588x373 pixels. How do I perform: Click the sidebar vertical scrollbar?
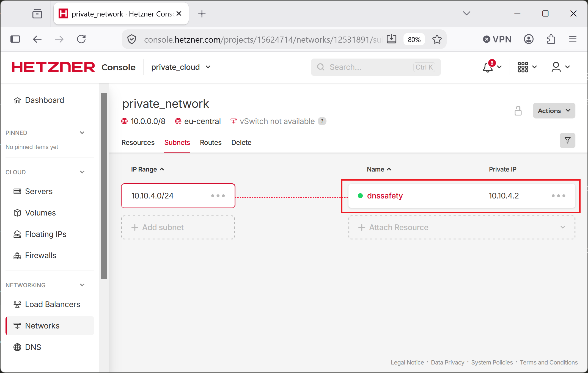[104, 186]
